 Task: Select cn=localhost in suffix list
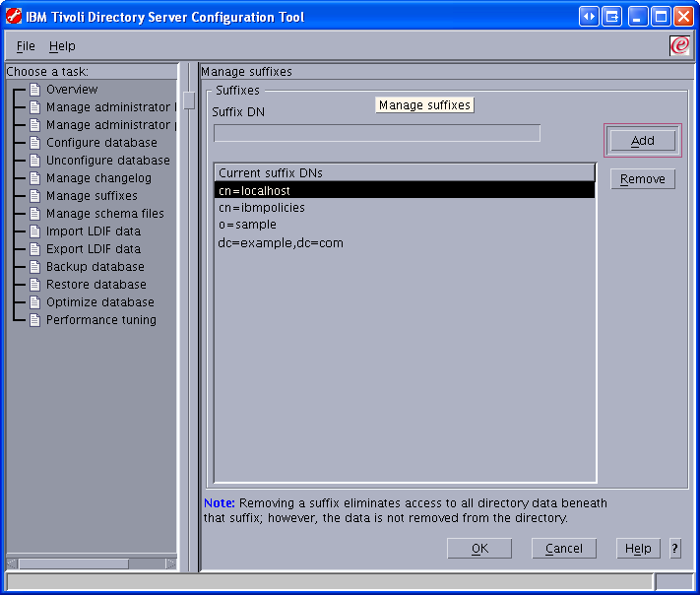405,191
